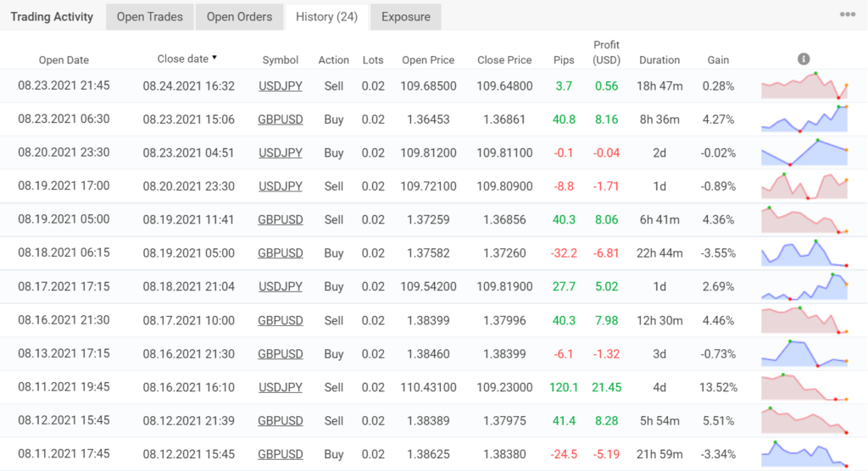Open the three-dots more options menu

[848, 14]
